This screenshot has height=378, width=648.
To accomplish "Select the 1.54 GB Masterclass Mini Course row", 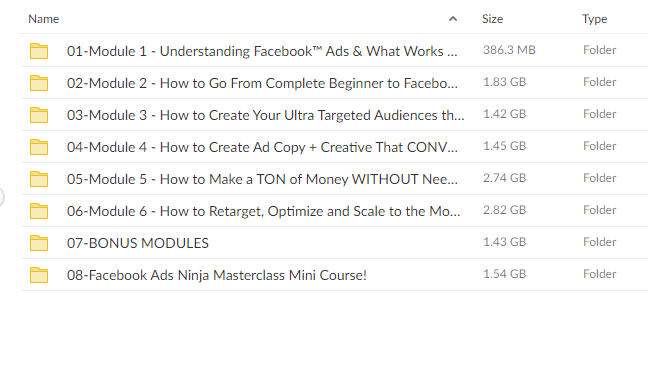I will pos(334,275).
